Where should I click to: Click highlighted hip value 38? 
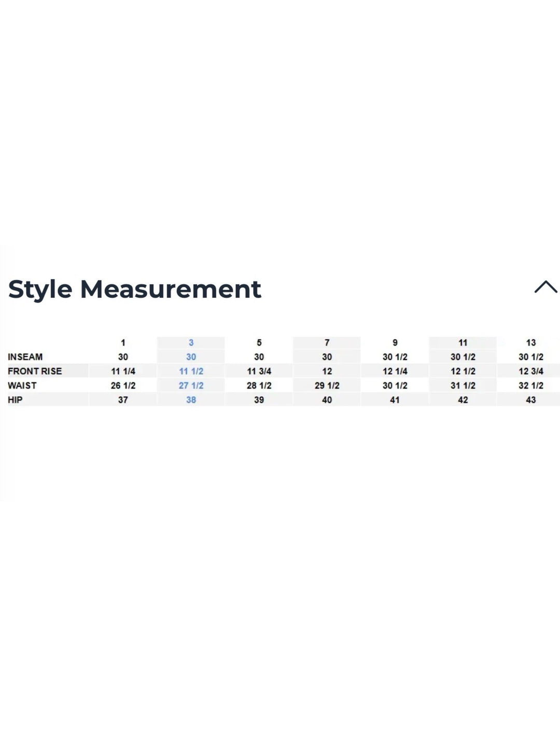(x=191, y=399)
